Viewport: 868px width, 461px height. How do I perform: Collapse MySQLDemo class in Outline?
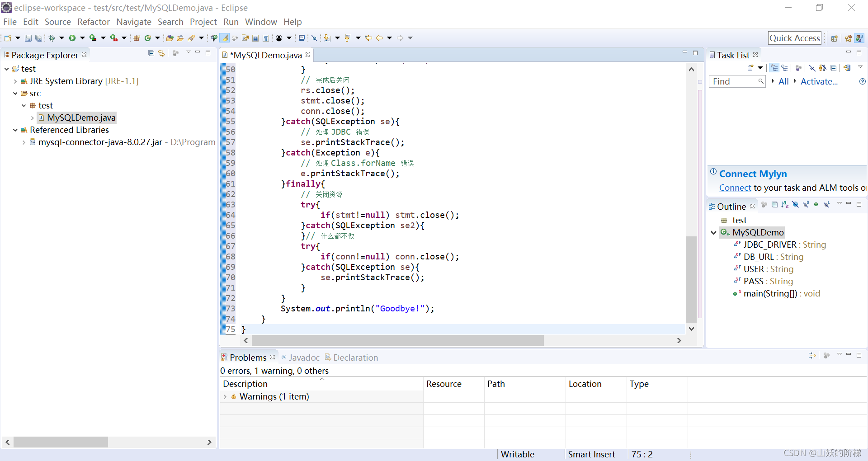click(713, 233)
